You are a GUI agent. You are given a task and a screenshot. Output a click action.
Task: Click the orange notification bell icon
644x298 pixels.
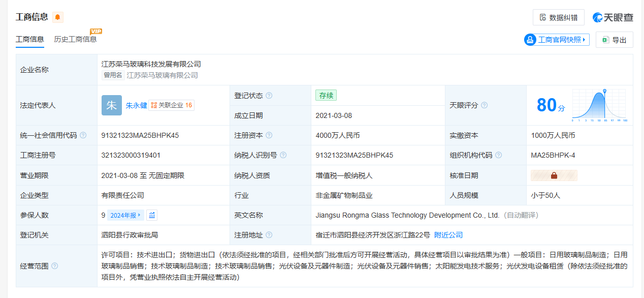(58, 17)
